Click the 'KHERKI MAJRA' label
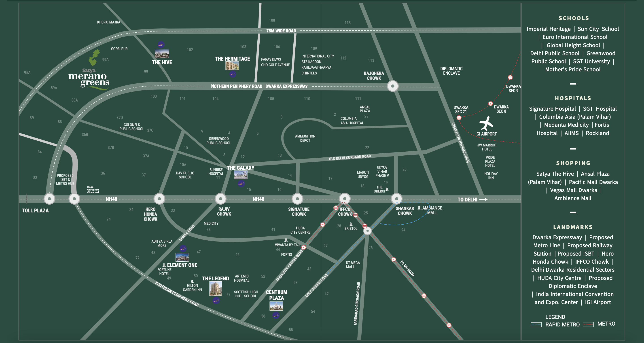 coord(108,22)
